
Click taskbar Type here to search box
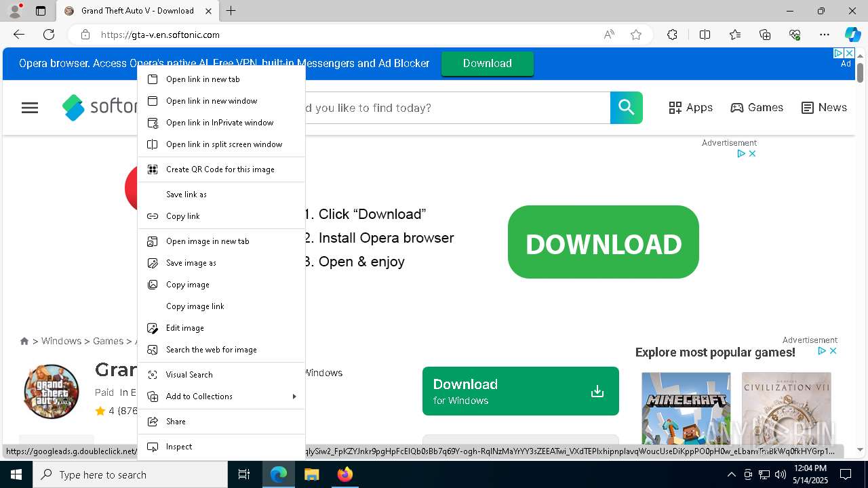(130, 474)
